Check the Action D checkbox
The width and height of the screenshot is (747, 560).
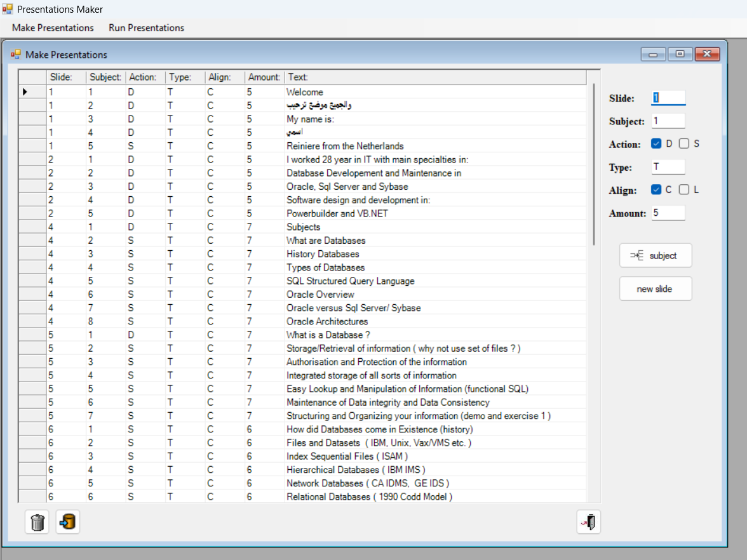(656, 143)
